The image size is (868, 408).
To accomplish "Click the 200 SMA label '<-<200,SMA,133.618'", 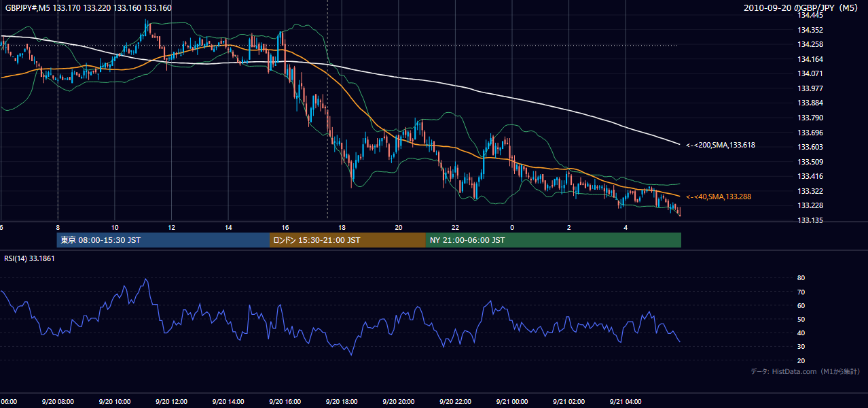I will coord(721,145).
